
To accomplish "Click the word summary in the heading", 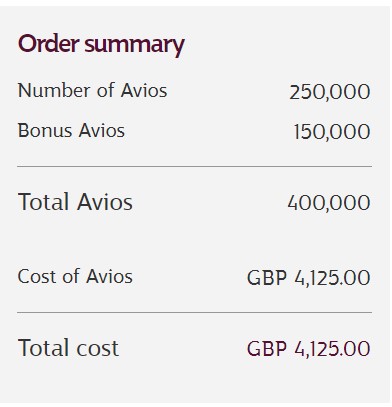I will coord(135,46).
